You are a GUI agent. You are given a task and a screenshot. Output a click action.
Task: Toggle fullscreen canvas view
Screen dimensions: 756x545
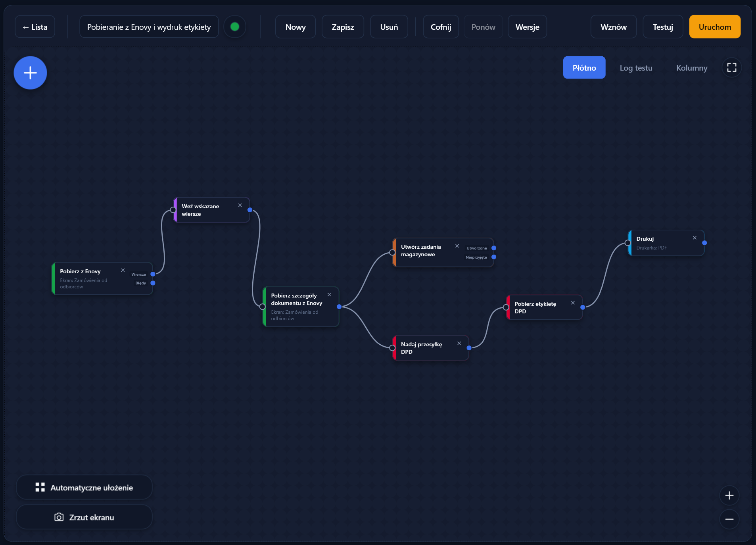(x=731, y=68)
